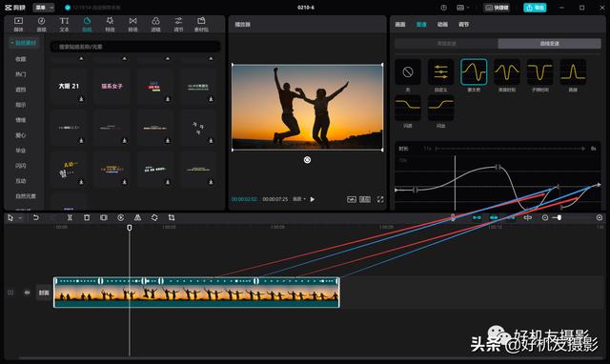The image size is (610, 364).
Task: Click the help icon in the title bar
Action: [443, 8]
